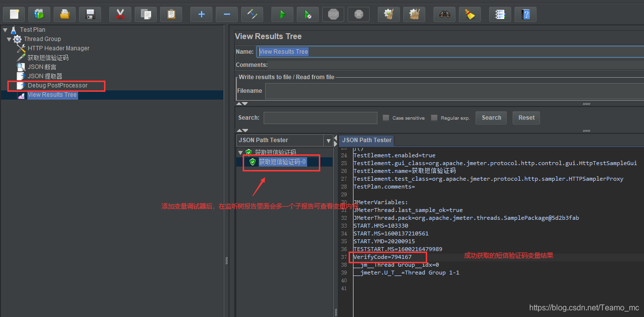Click the Save test plan icon
This screenshot has width=644, height=317.
[x=90, y=14]
